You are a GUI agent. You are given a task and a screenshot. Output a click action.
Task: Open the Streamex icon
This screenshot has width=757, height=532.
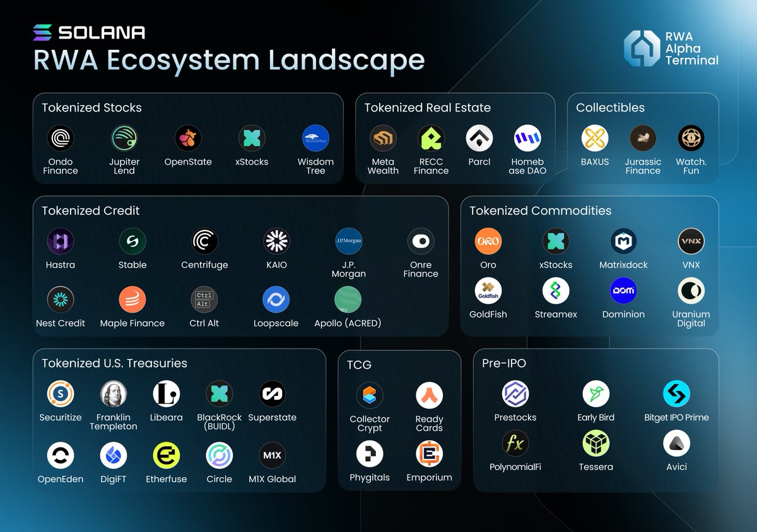(556, 291)
